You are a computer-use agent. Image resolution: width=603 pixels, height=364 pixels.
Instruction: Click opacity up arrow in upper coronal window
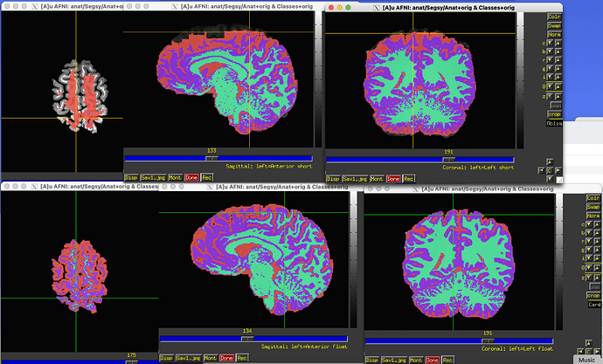pos(558,86)
